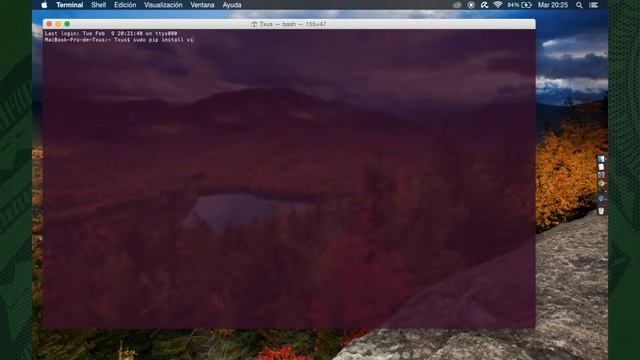This screenshot has width=640, height=360.
Task: Open the white document app in dock
Action: pos(601,167)
